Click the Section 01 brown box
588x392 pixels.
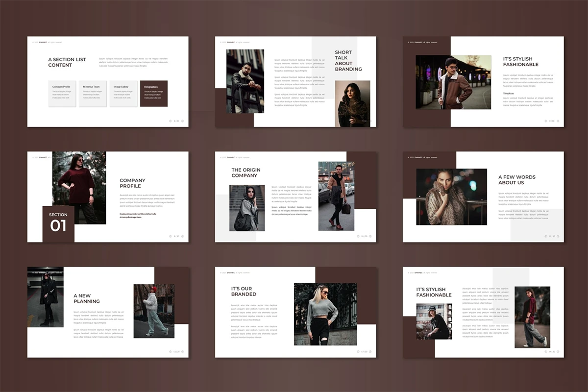point(58,223)
